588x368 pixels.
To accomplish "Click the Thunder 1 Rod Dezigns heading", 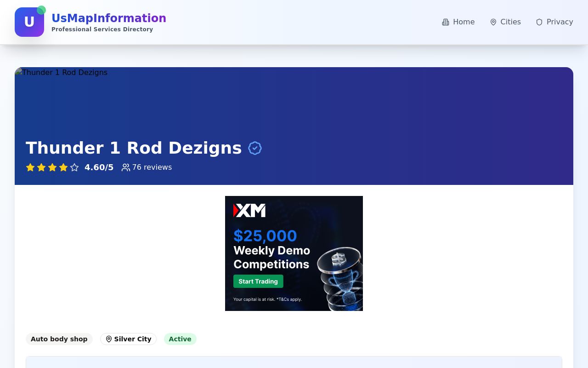I will [x=134, y=148].
